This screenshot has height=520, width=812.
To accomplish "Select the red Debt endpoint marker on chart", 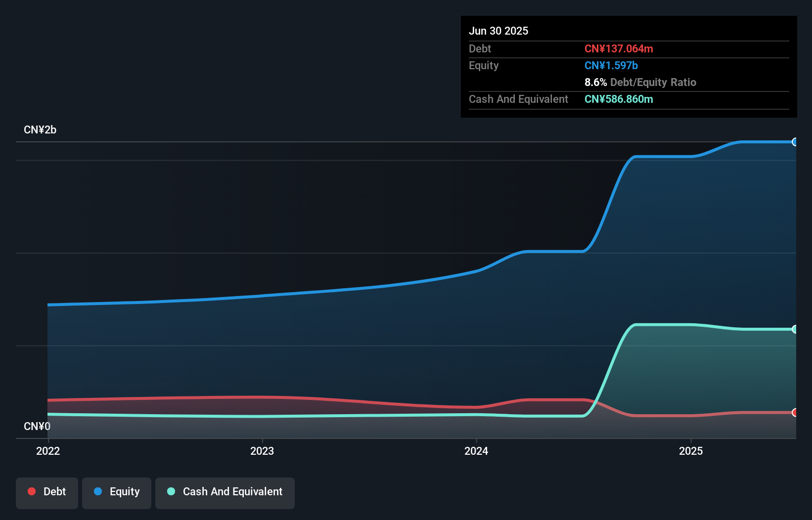I will point(796,412).
